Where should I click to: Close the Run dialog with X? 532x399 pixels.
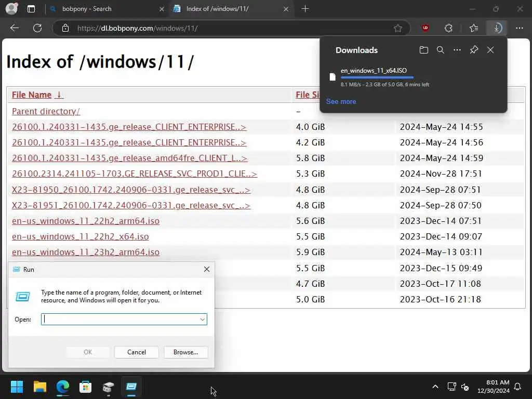point(207,270)
